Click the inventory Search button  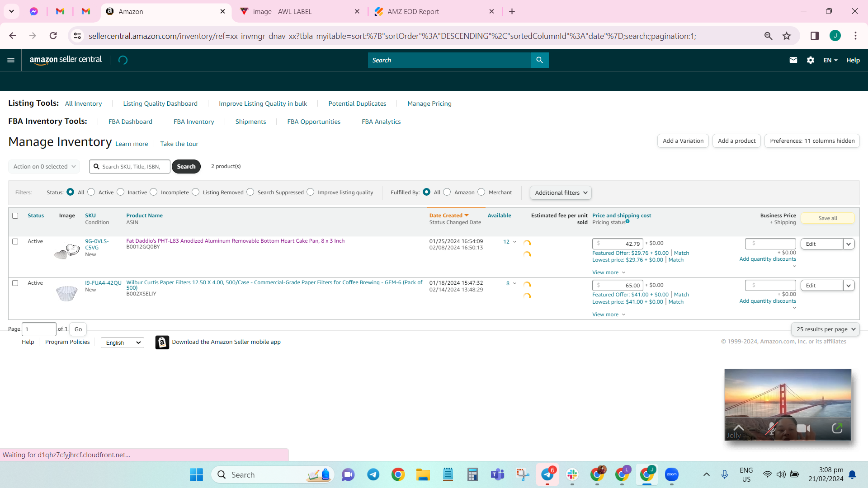(186, 167)
